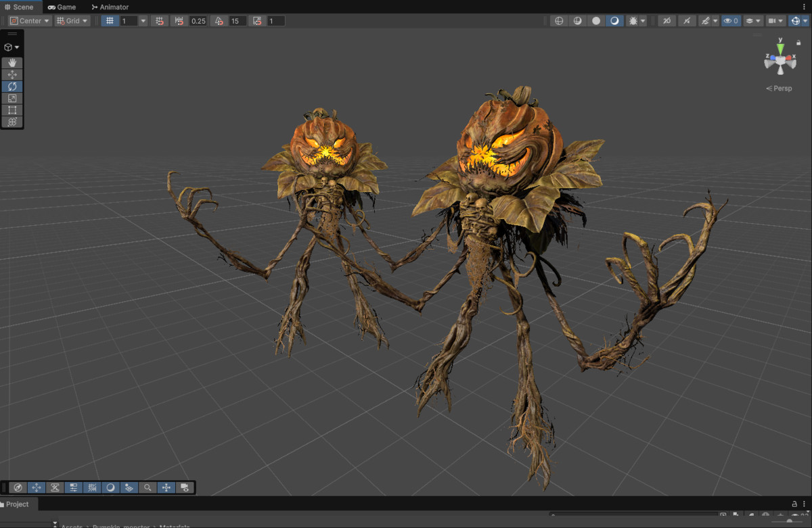Toggle the draw modes overlay button
The image size is (812, 528).
click(110, 487)
